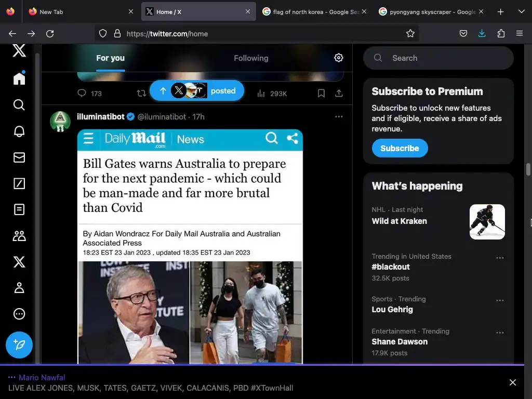Bookmark this page with star icon
The width and height of the screenshot is (532, 399).
pos(410,34)
